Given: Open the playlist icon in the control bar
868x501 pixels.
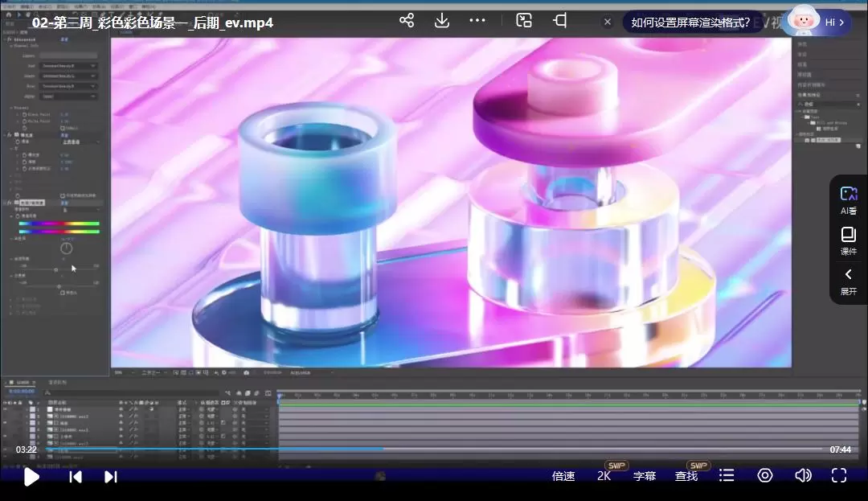Looking at the screenshot, I should (x=727, y=475).
